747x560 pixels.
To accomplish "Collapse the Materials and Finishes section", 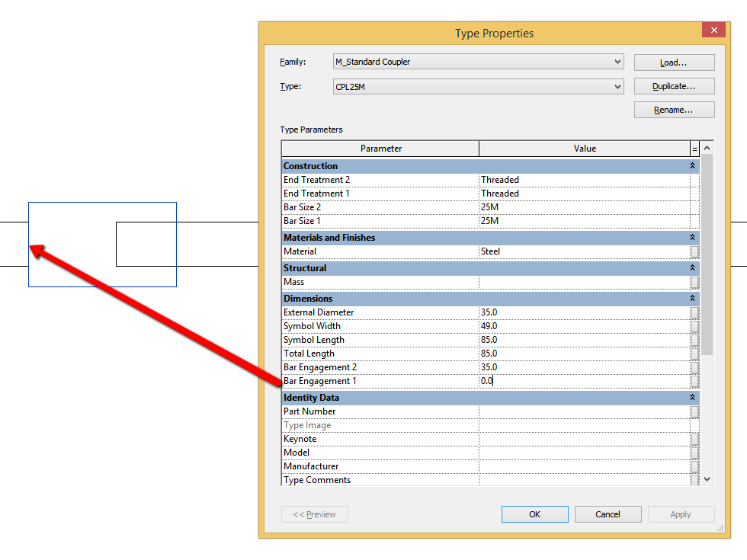I will (691, 237).
